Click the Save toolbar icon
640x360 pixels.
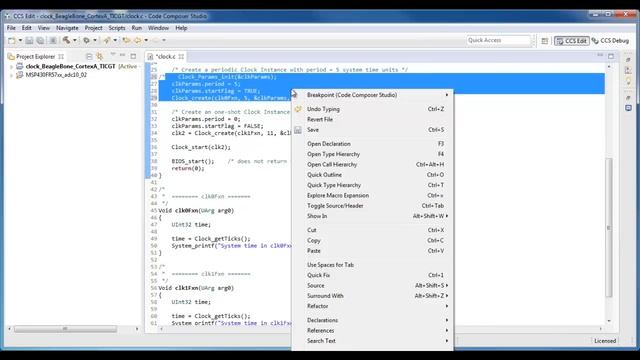tap(29, 40)
